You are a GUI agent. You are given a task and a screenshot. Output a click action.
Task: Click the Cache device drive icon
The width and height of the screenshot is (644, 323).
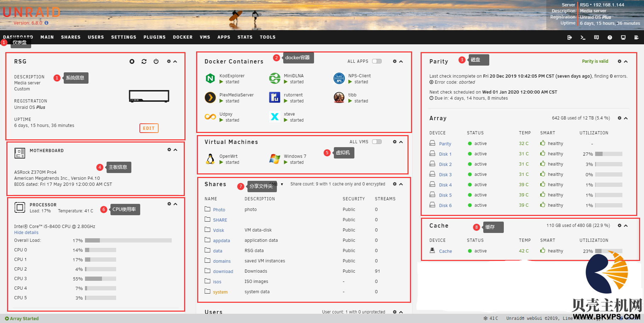[432, 250]
